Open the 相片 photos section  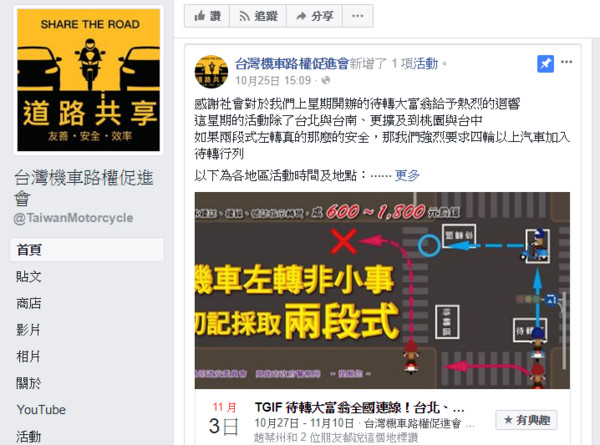point(29,357)
